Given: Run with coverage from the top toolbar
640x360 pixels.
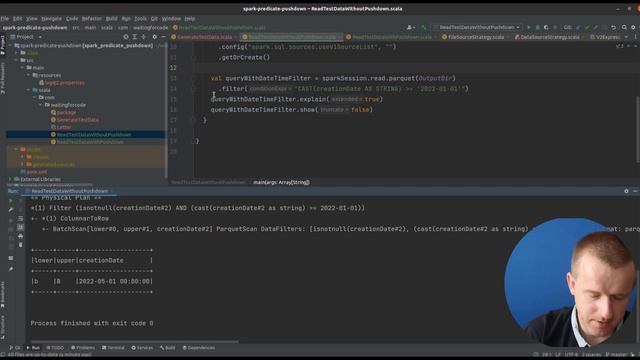Looking at the screenshot, I should 546,27.
